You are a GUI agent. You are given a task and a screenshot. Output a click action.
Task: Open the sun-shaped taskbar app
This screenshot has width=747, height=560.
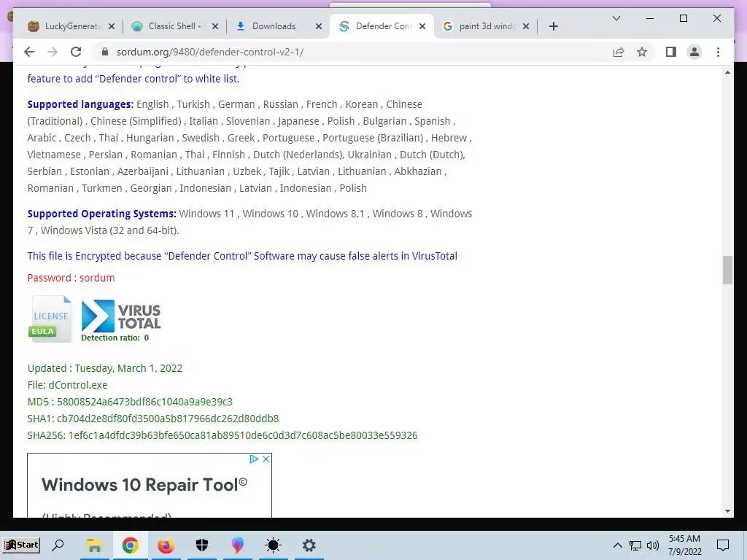click(x=273, y=545)
